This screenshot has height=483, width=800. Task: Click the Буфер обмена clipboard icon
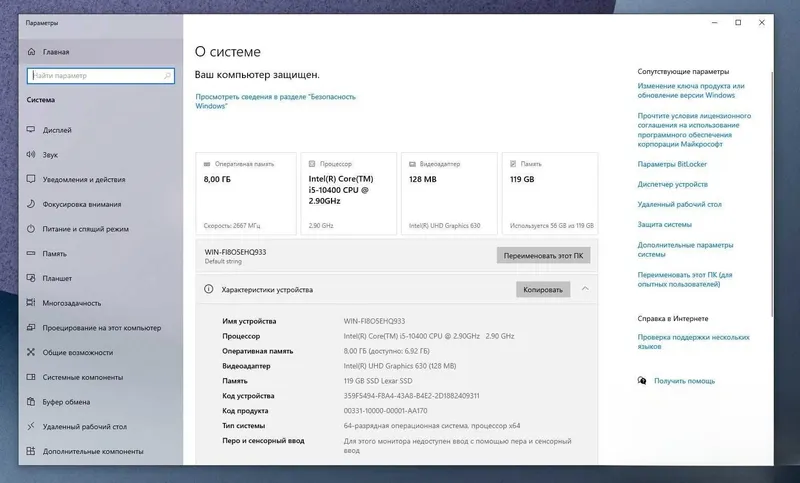[x=31, y=401]
